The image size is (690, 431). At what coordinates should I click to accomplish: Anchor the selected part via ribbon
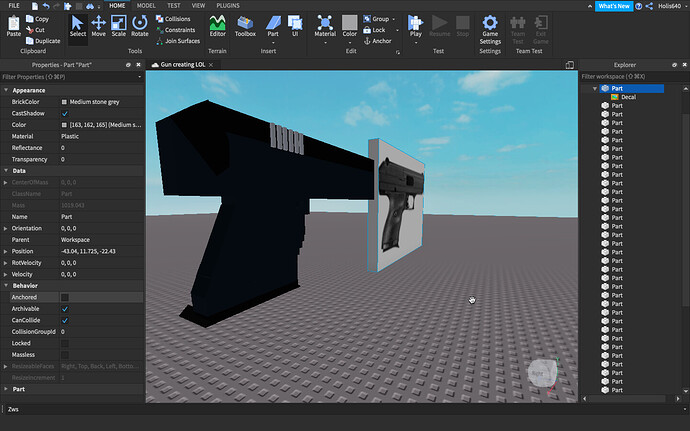tap(377, 41)
